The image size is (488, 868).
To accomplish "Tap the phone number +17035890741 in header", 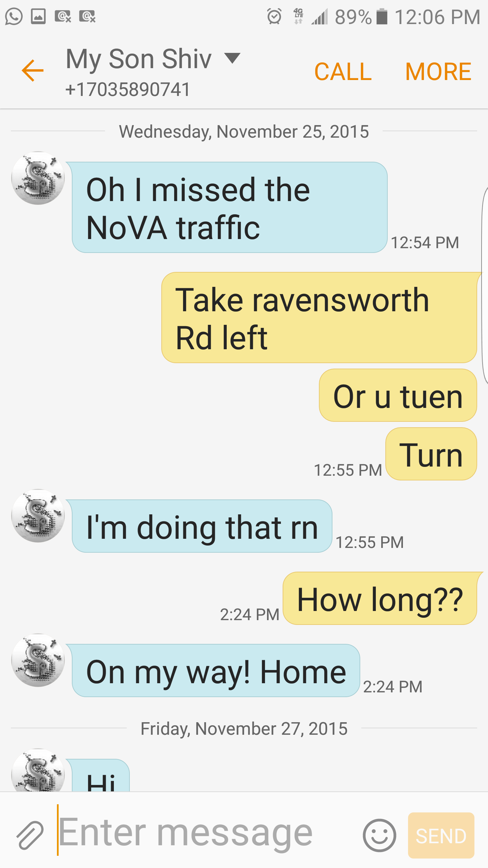I will coord(128,90).
